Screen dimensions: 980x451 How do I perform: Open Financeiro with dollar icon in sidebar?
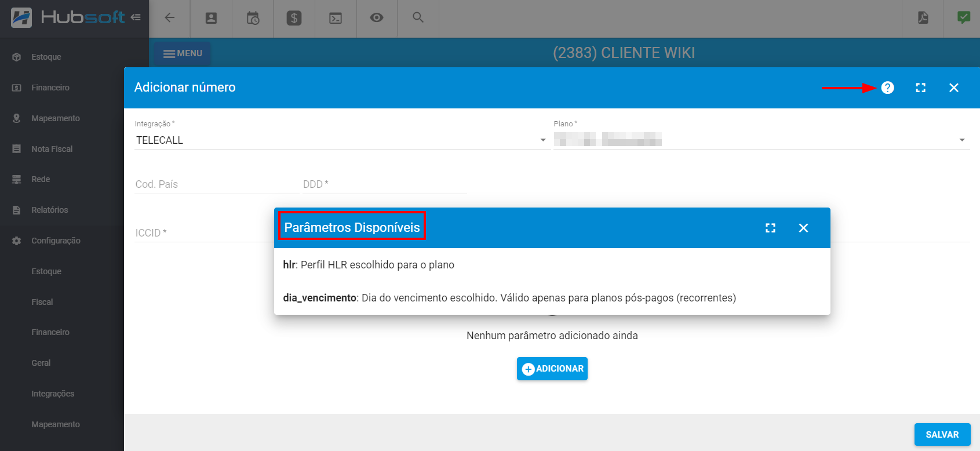pos(62,88)
